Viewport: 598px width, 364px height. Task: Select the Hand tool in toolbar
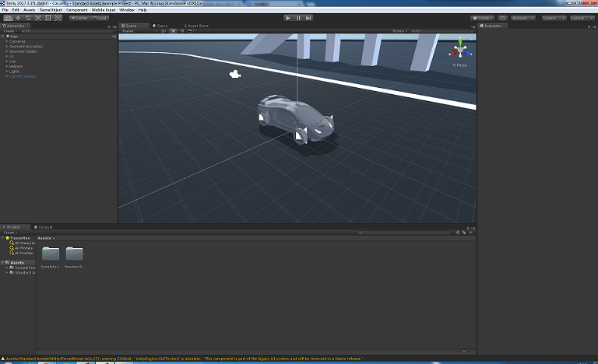[9, 17]
